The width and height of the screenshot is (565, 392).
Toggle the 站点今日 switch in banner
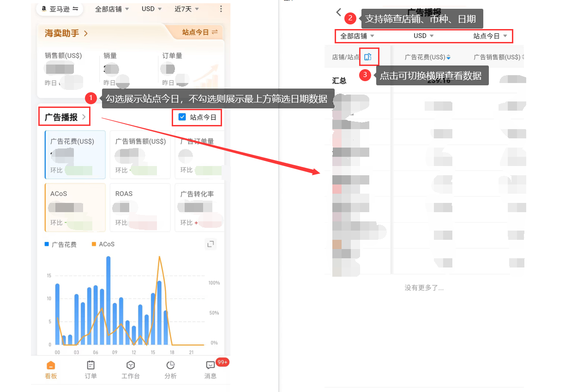click(x=199, y=32)
